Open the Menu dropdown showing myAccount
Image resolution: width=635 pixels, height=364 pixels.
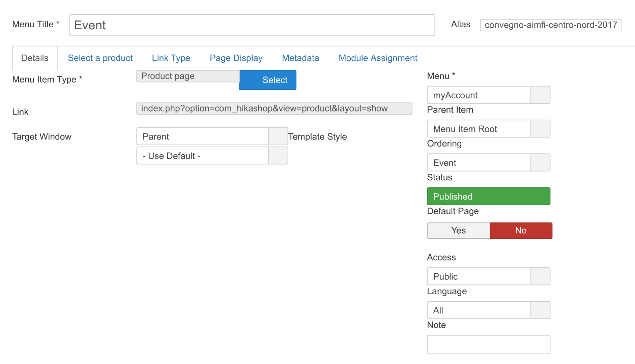tap(488, 95)
